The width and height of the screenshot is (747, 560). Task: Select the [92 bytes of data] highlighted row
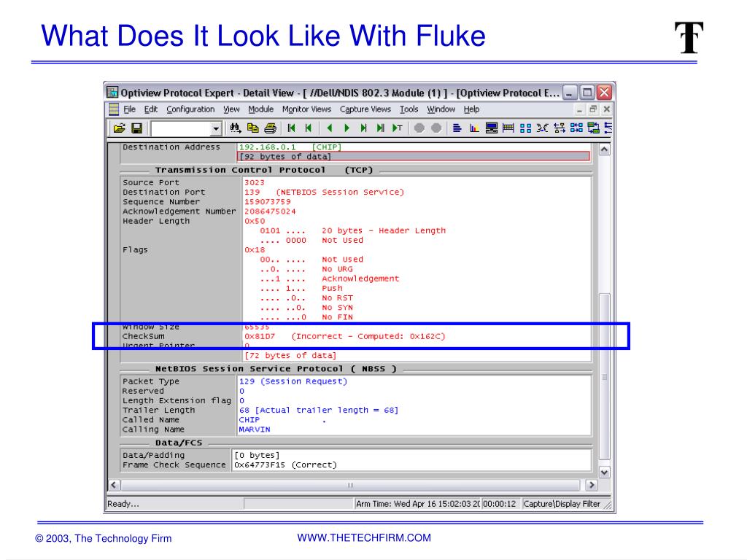point(414,157)
